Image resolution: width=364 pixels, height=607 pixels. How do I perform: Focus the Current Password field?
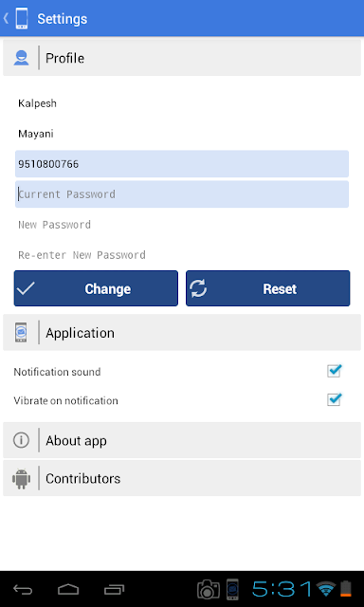(x=182, y=193)
